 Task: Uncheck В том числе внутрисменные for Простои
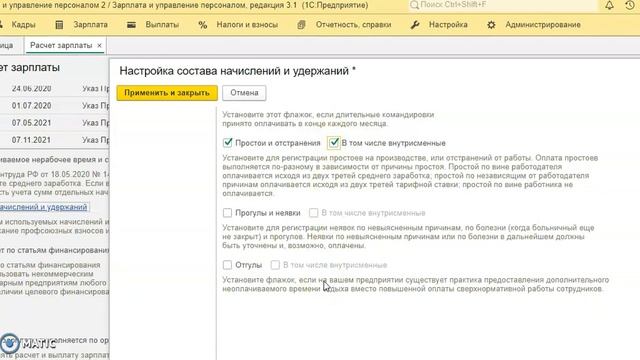click(334, 142)
